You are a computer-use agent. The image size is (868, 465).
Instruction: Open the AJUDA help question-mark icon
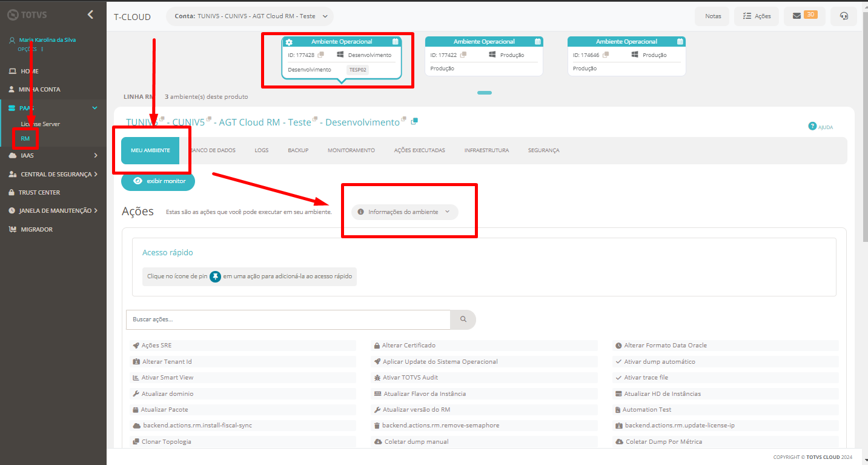tap(812, 126)
